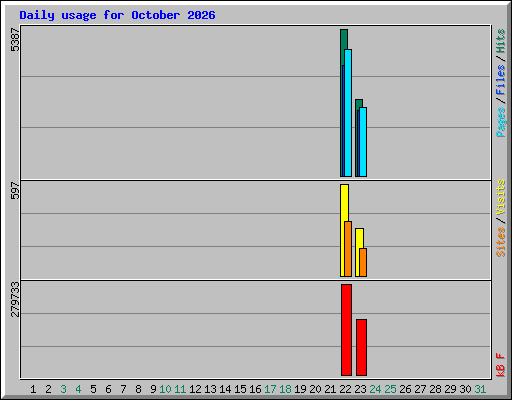
Task: Click the 'Sites' legend label
Action: (501, 242)
